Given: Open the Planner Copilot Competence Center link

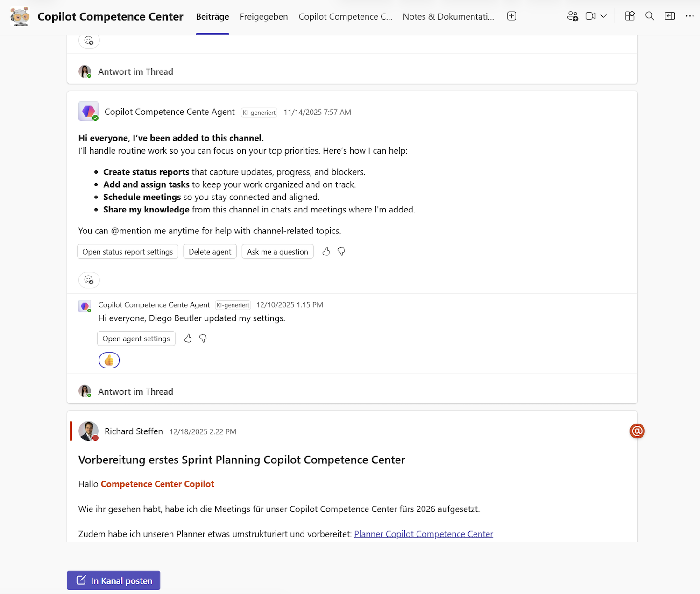Looking at the screenshot, I should [x=423, y=534].
